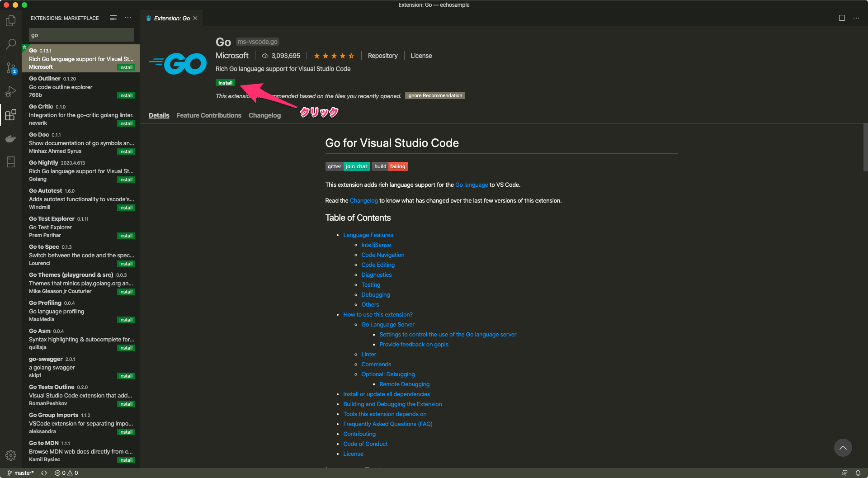Open More Actions menu of Extensions panel
The height and width of the screenshot is (478, 868).
point(127,18)
